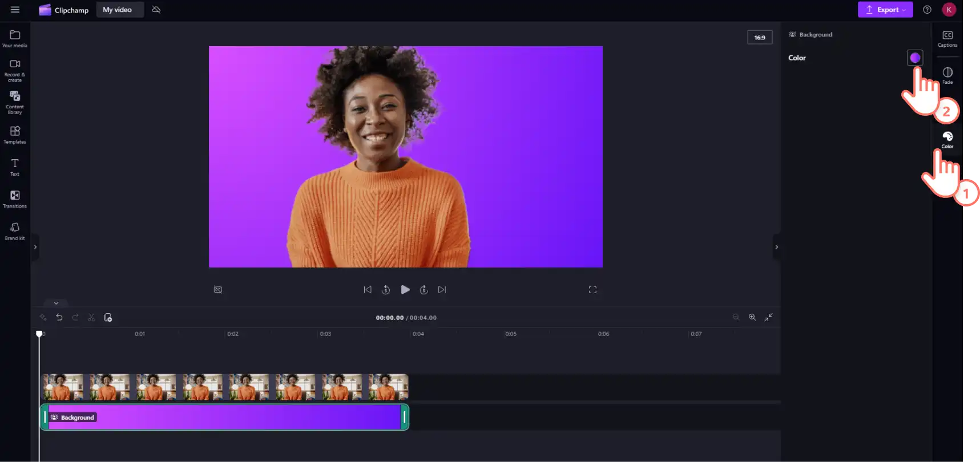Open the Your media tab
This screenshot has height=462, width=980.
click(15, 39)
